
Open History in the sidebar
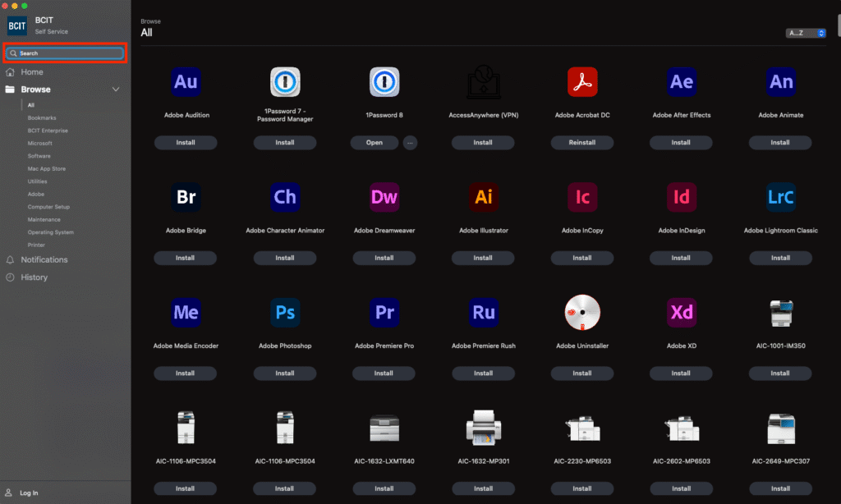(x=34, y=277)
